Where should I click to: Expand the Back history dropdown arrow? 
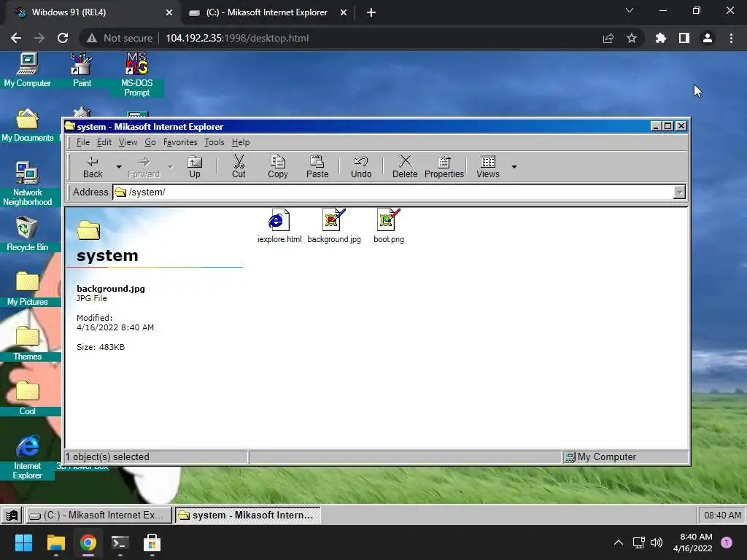(119, 167)
